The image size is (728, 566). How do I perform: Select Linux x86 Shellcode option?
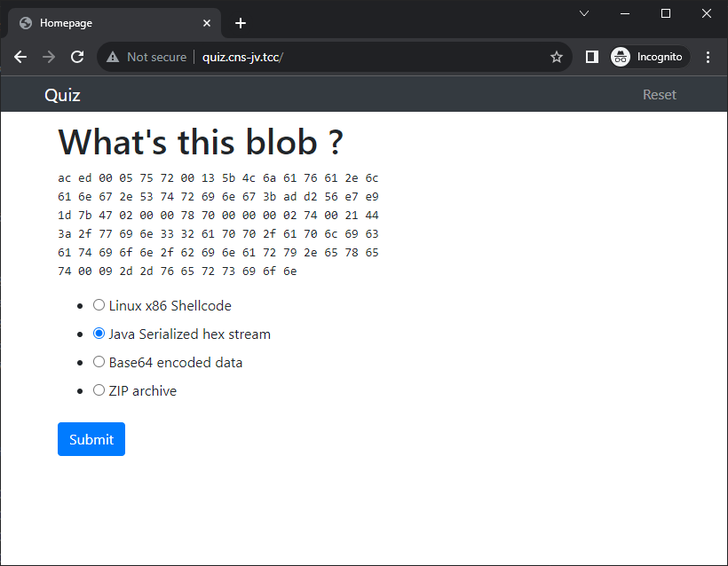[99, 305]
